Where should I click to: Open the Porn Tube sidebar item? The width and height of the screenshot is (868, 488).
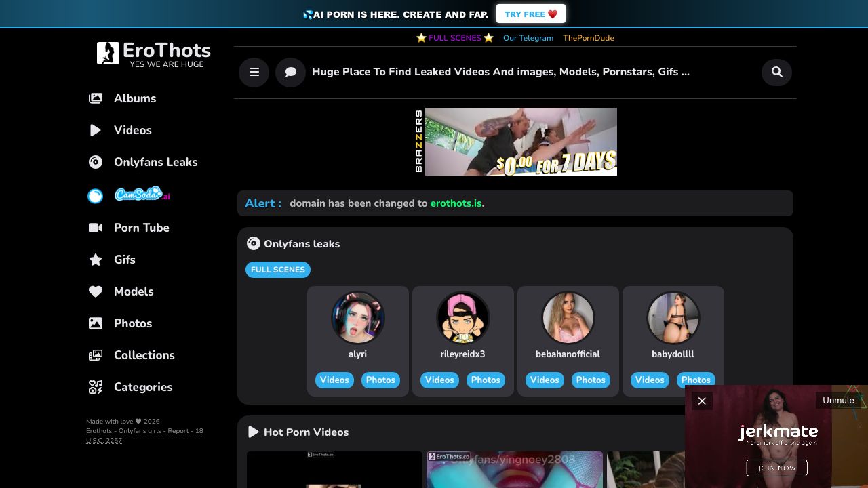129,228
